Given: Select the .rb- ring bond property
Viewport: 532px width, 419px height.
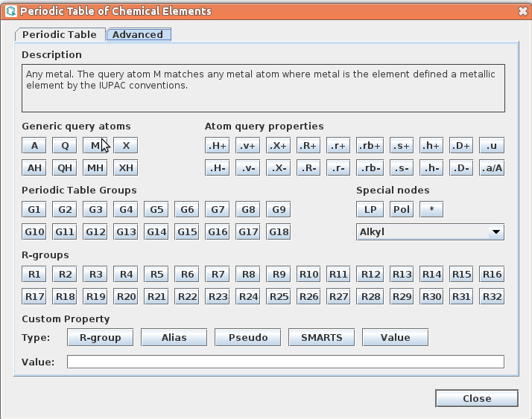Looking at the screenshot, I should pos(370,168).
